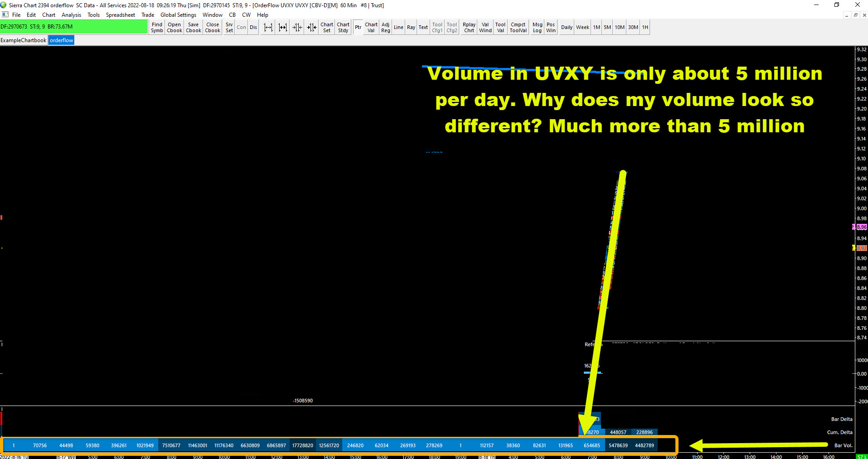
Task: Open the CW menu
Action: coord(247,15)
